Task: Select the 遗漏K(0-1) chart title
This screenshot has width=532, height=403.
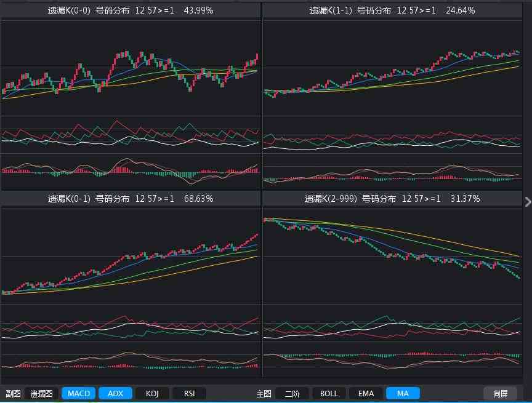Action: (69, 199)
